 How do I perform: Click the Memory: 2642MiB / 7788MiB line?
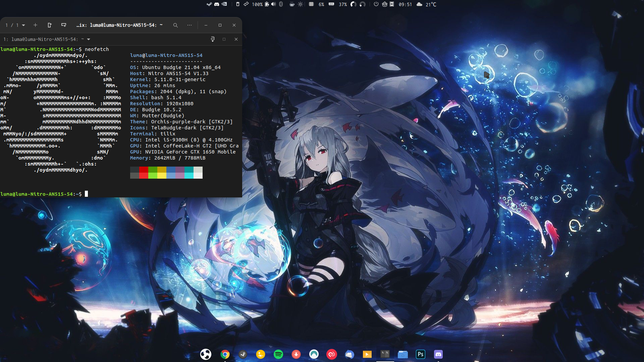pos(168,158)
